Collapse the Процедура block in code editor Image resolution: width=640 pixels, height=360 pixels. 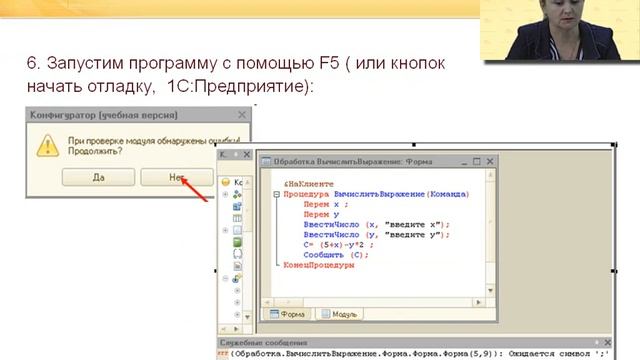tap(276, 194)
